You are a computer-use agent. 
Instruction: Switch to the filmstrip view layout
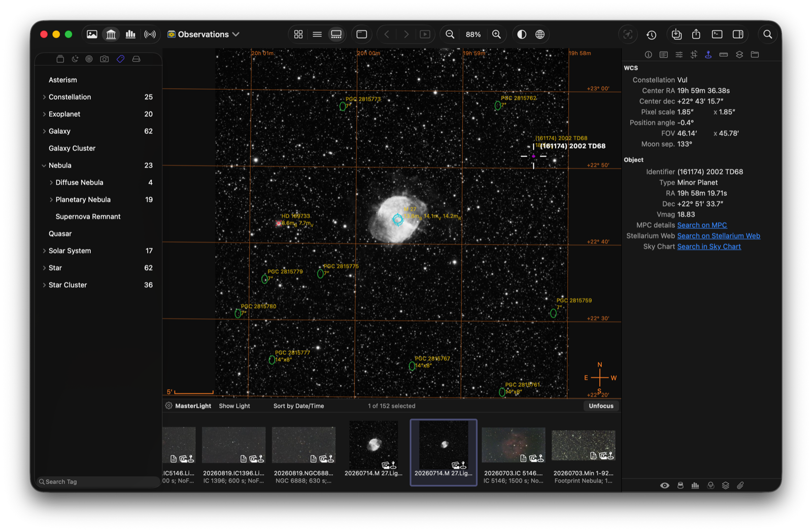click(x=336, y=35)
